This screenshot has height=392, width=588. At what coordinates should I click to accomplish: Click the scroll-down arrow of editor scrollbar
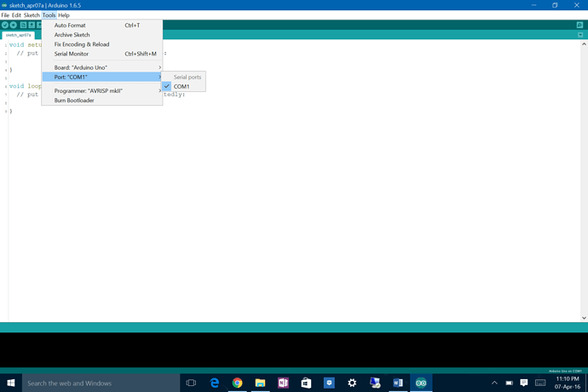[x=584, y=318]
